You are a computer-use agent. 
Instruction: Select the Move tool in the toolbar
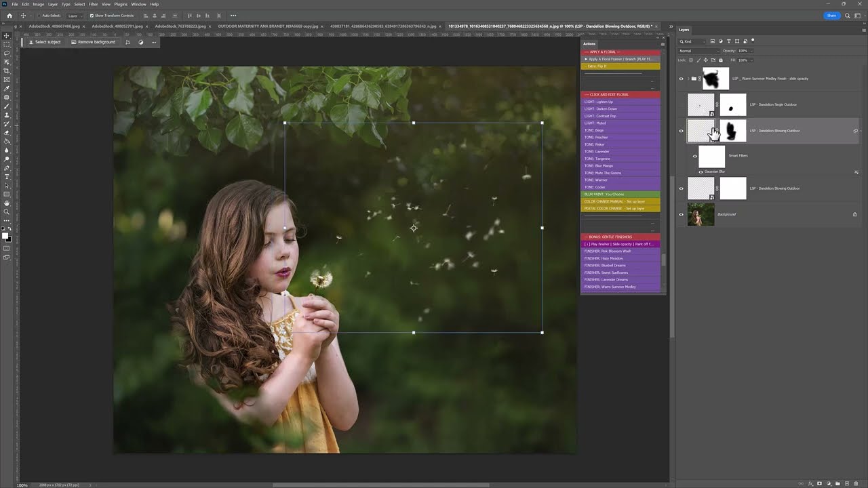[x=7, y=35]
